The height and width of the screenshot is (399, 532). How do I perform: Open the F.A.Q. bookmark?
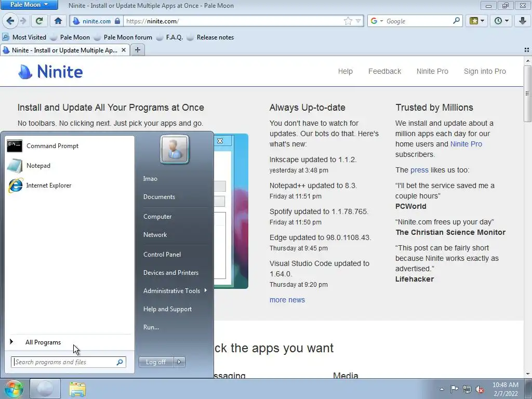170,37
